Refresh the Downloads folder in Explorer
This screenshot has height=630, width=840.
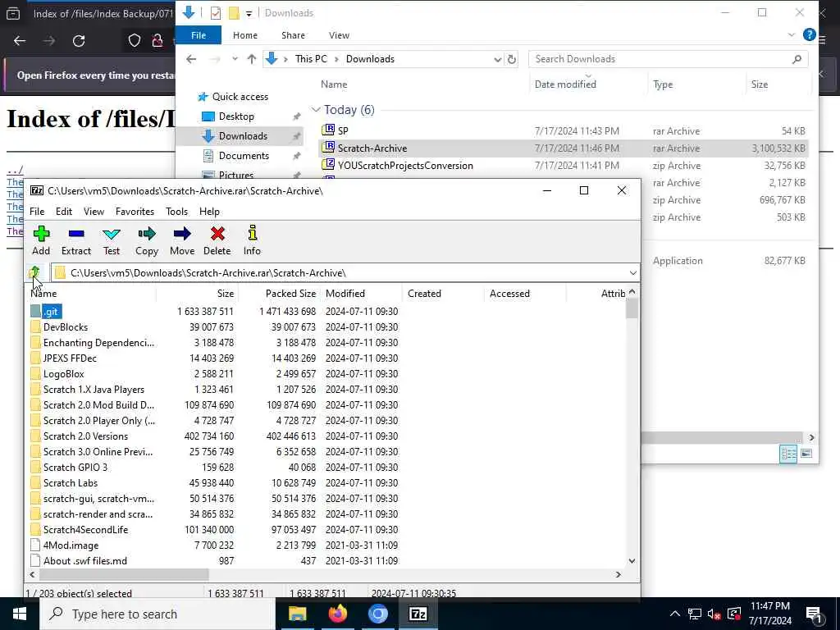(512, 59)
